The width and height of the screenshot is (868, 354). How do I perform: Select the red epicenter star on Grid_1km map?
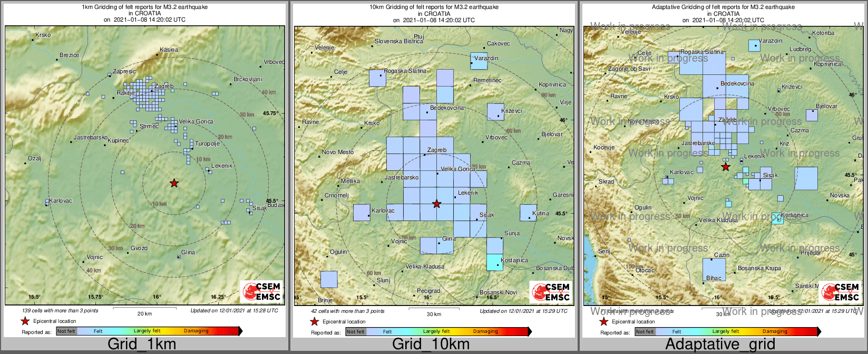point(174,183)
